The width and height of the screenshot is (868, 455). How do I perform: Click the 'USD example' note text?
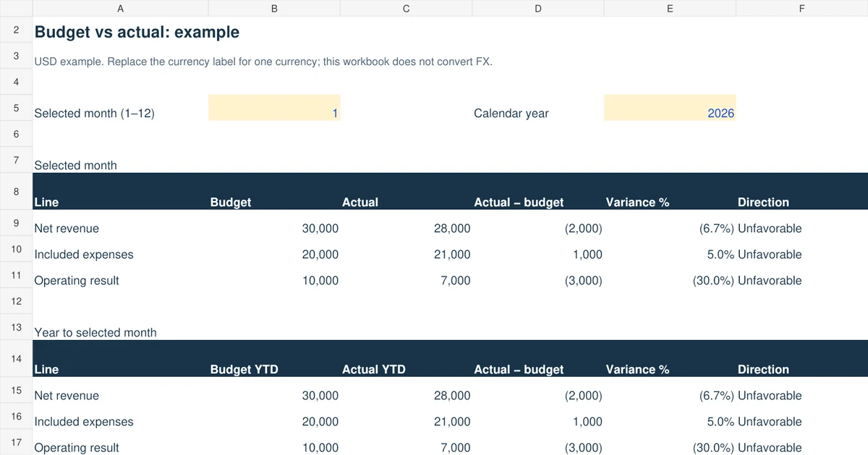263,61
